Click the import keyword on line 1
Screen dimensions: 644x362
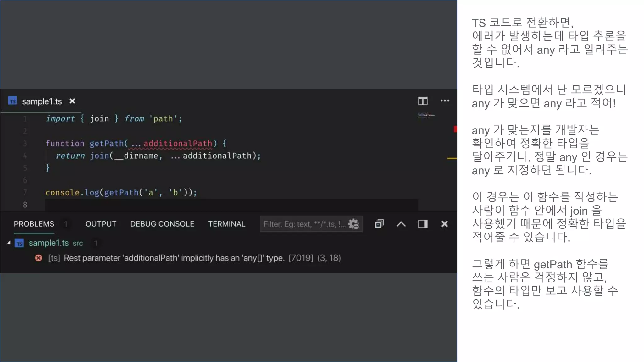tap(60, 119)
